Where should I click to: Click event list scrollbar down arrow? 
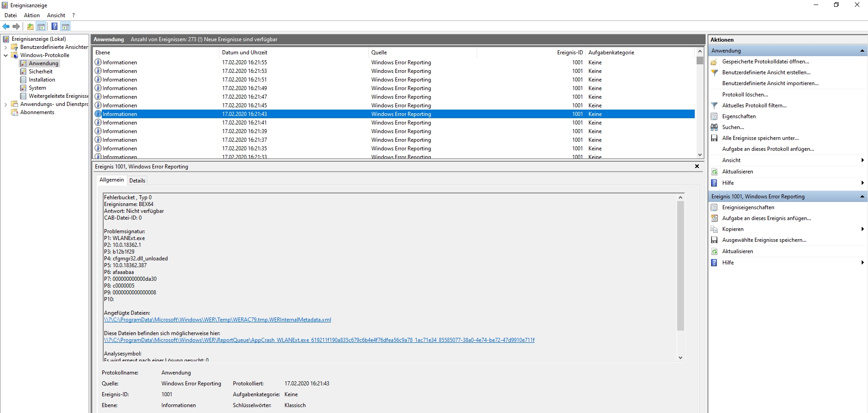coord(700,155)
